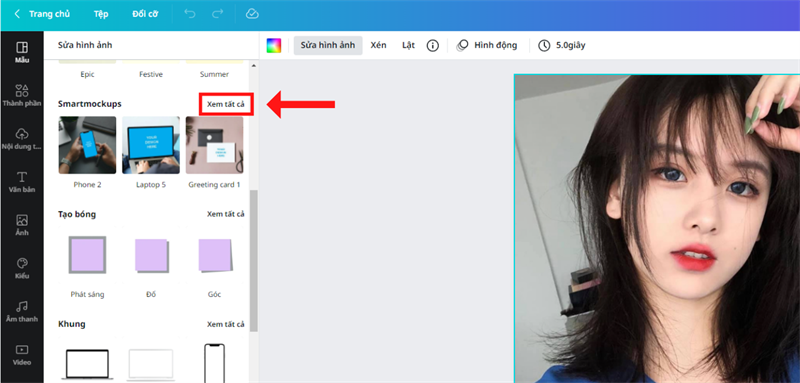Click Xem tất cả beside Tạo bóng
This screenshot has height=383, width=800.
[226, 214]
